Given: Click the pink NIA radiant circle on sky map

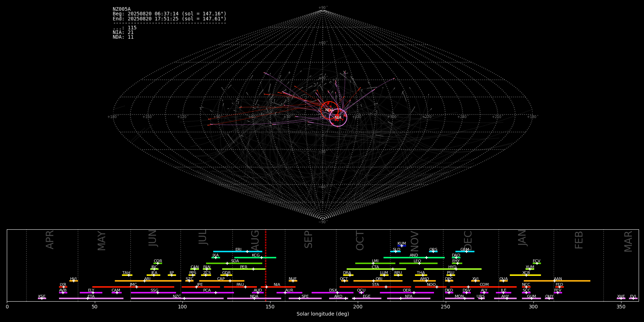Looking at the screenshot, I should 338,118.
